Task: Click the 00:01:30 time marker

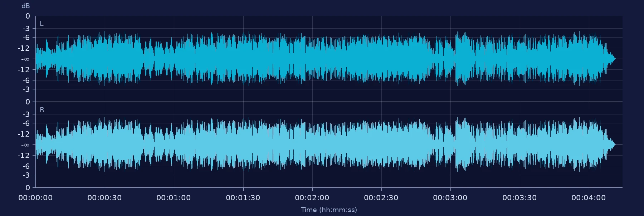Action: click(x=243, y=198)
